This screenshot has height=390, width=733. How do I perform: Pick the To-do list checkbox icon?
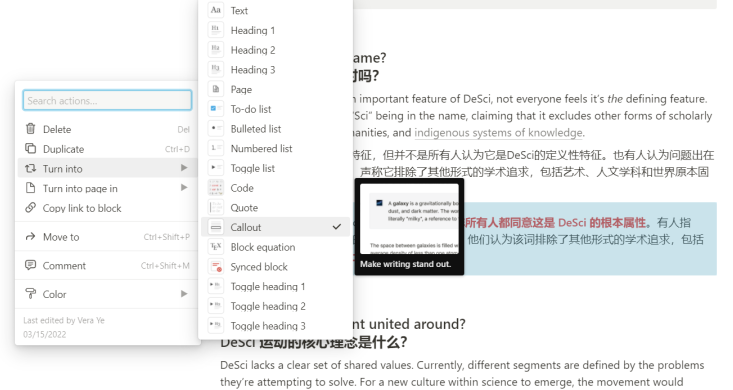point(216,109)
